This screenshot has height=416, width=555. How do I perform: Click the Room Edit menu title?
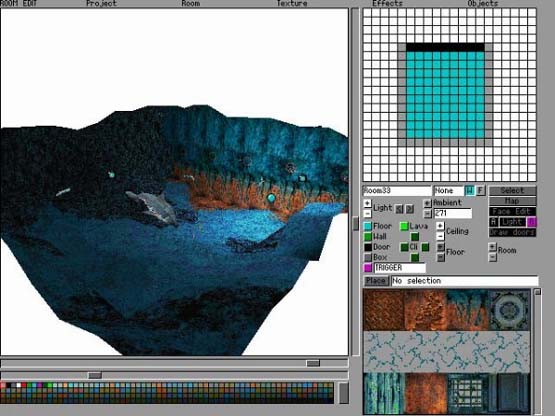pyautogui.click(x=18, y=4)
